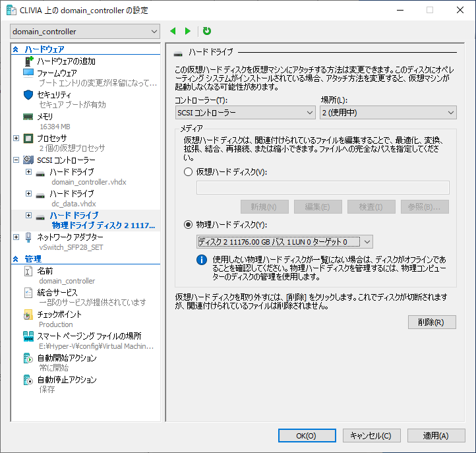476x453 pixels.
Task: Expand the selected physical drive disk node
Action: (x=28, y=215)
